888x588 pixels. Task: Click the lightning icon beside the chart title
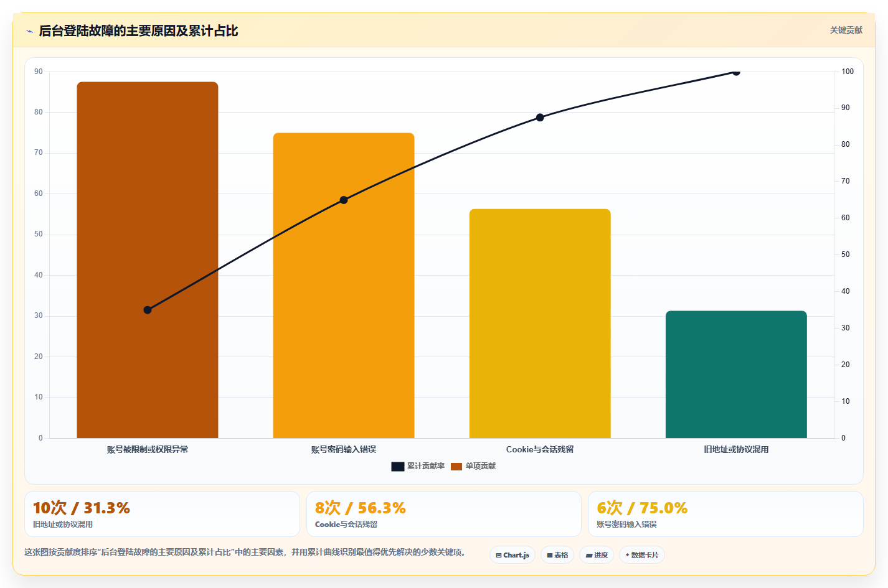point(29,31)
